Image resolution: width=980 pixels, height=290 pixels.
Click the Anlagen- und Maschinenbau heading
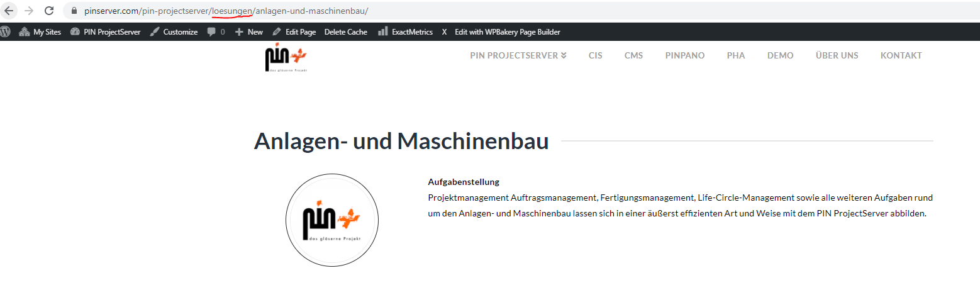click(401, 141)
